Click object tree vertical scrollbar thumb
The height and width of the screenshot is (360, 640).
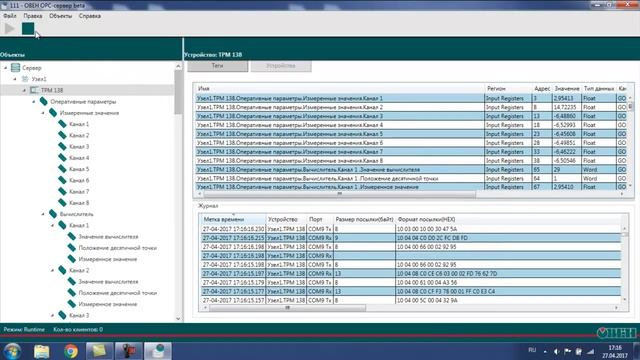coord(178,92)
